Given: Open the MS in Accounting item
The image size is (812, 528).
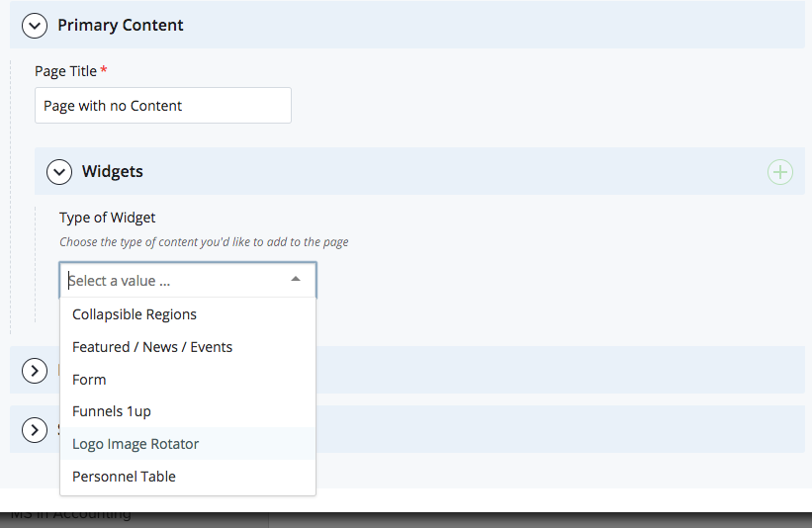Looking at the screenshot, I should click(71, 515).
